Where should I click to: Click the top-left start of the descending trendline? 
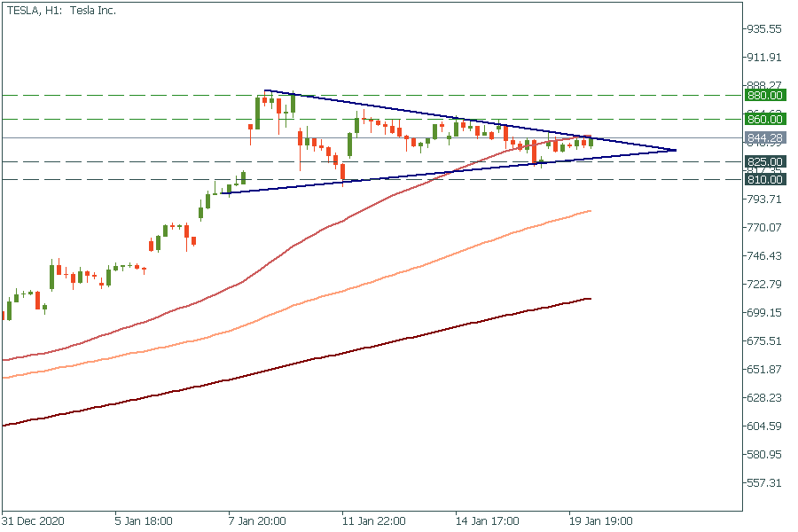coord(265,90)
